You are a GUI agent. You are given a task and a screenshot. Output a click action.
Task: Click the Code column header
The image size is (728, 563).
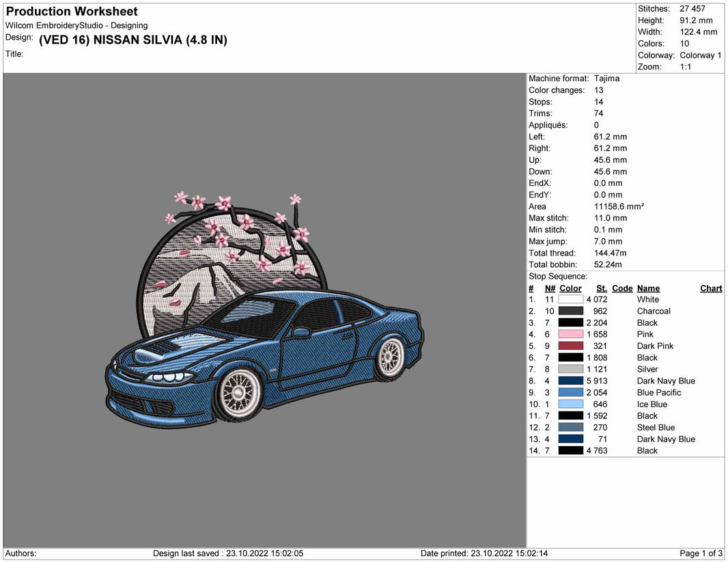coord(621,288)
